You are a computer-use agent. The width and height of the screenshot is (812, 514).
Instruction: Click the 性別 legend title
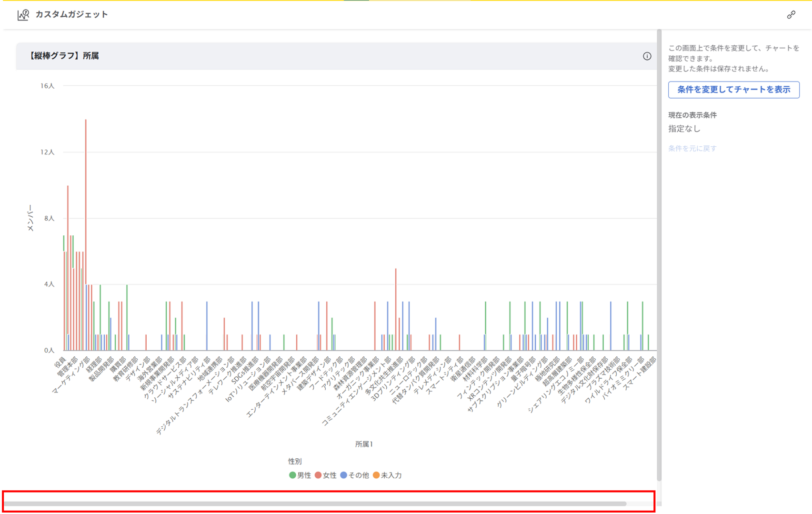(295, 461)
